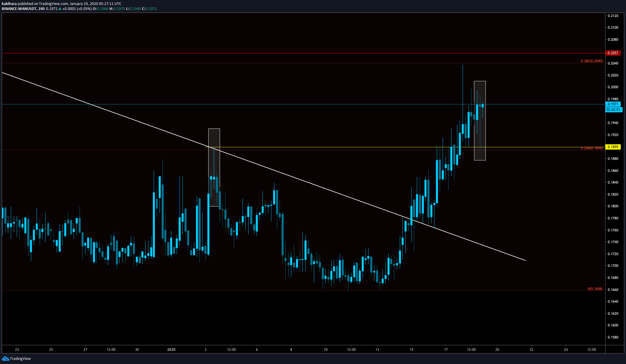Image resolution: width=626 pixels, height=364 pixels.
Task: Click the green up-arrow change indicator in header
Action: (x=60, y=9)
